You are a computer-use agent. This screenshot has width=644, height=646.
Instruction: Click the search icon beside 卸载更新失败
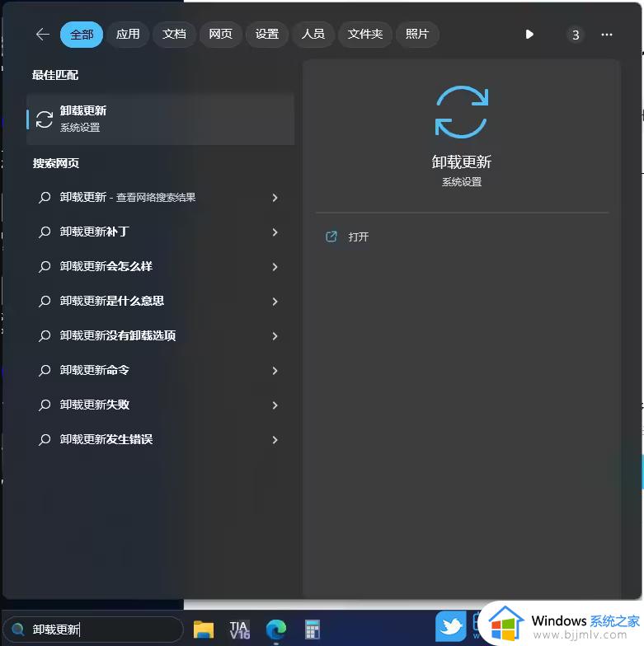45,405
